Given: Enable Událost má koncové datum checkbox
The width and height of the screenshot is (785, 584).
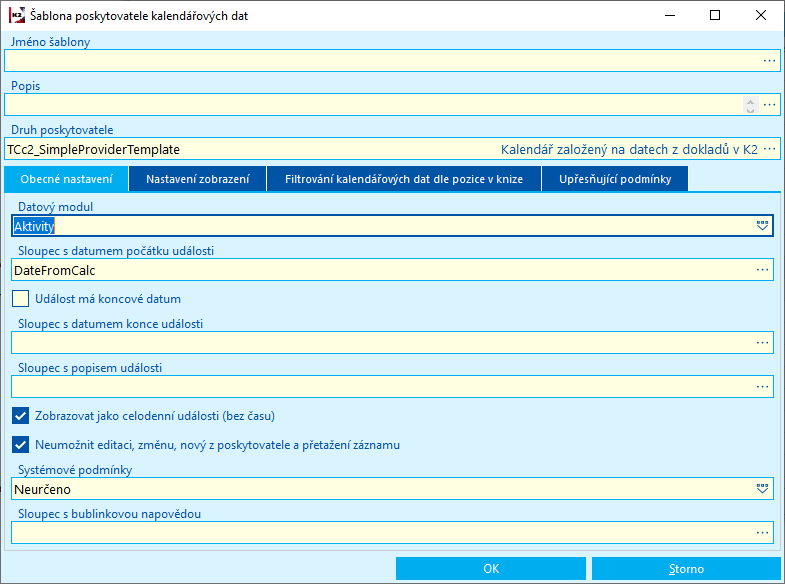Looking at the screenshot, I should point(21,299).
